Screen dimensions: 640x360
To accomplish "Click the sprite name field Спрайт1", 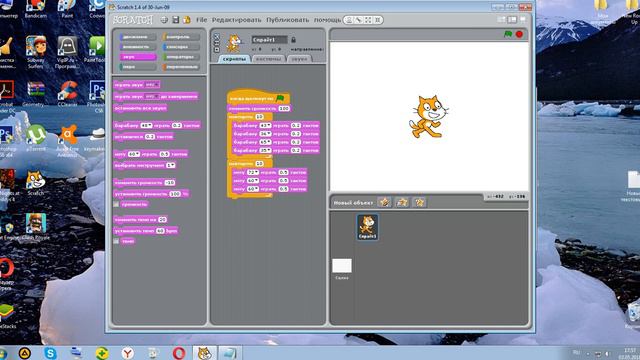I will tap(269, 40).
